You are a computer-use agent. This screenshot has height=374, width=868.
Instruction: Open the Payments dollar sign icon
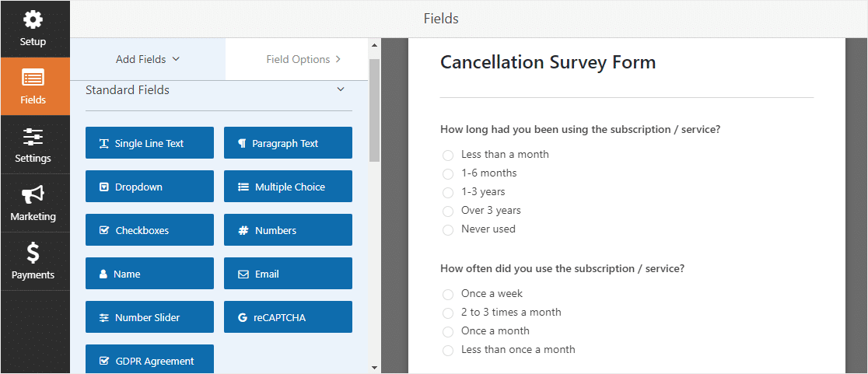click(33, 253)
